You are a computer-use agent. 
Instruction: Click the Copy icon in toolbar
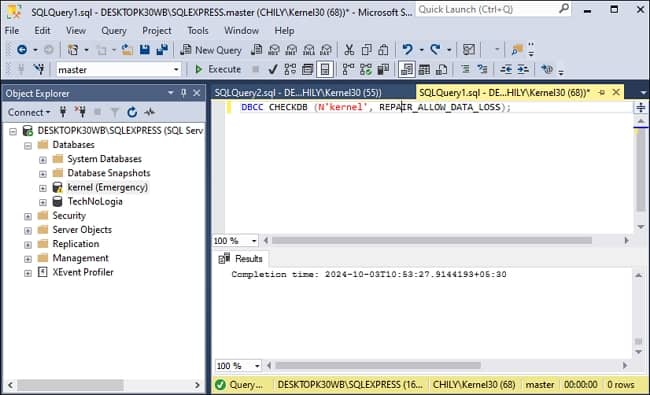[366, 50]
